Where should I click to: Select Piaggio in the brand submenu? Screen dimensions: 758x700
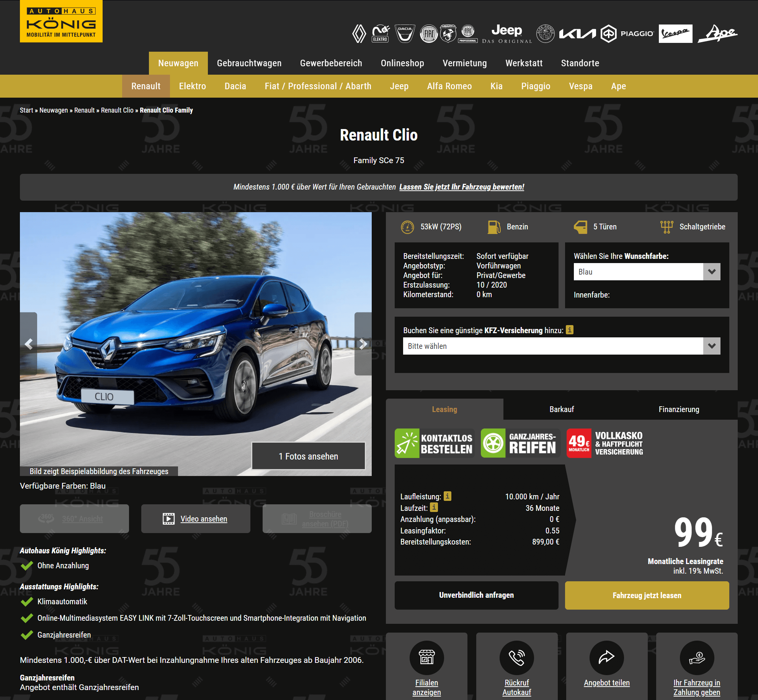point(536,86)
